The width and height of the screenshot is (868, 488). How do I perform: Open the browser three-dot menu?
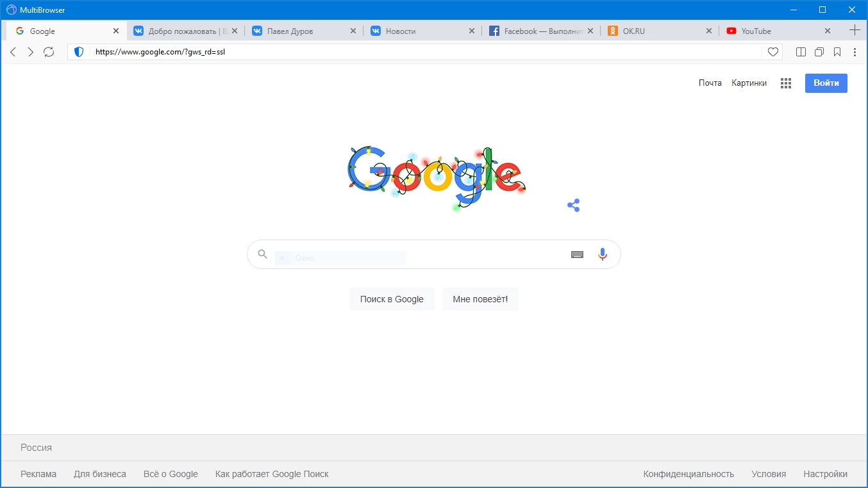(855, 52)
